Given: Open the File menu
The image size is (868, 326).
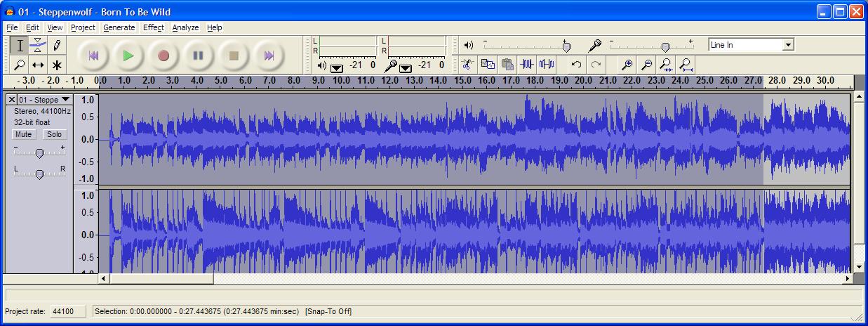Looking at the screenshot, I should coord(12,27).
